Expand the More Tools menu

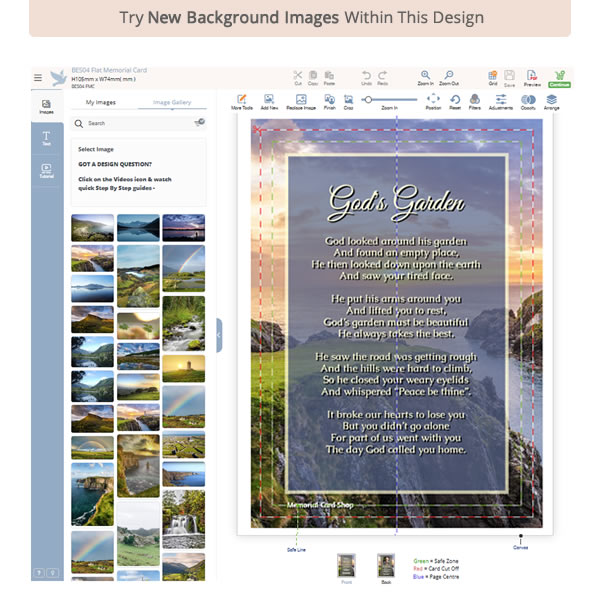point(241,101)
